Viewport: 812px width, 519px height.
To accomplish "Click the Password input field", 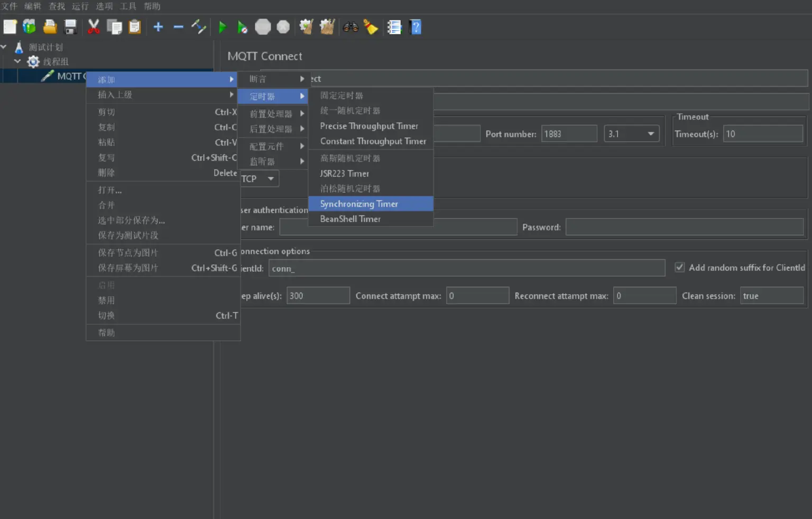I will click(x=684, y=227).
